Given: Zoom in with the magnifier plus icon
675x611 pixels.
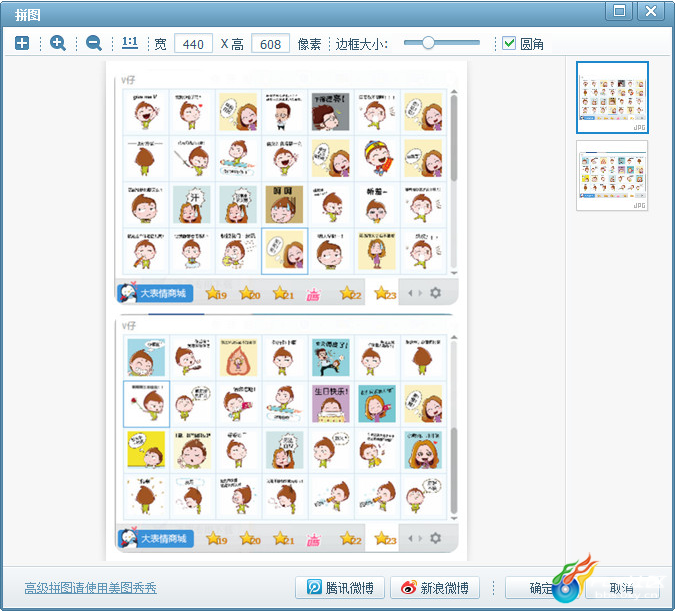Looking at the screenshot, I should click(x=58, y=43).
